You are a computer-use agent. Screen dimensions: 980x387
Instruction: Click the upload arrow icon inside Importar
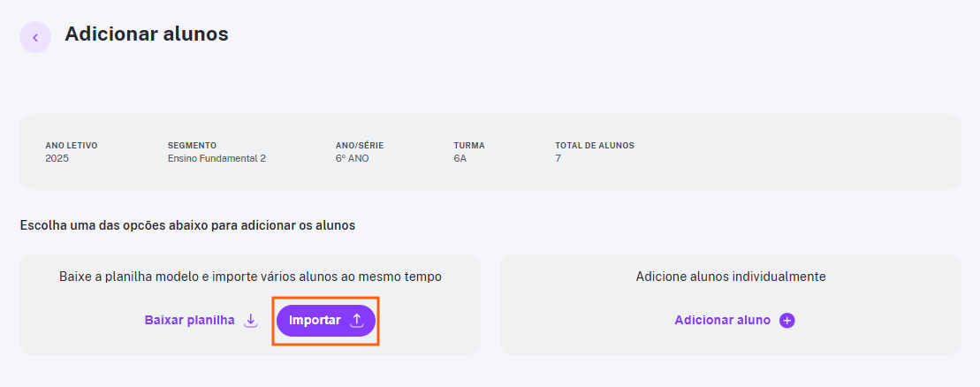click(356, 321)
